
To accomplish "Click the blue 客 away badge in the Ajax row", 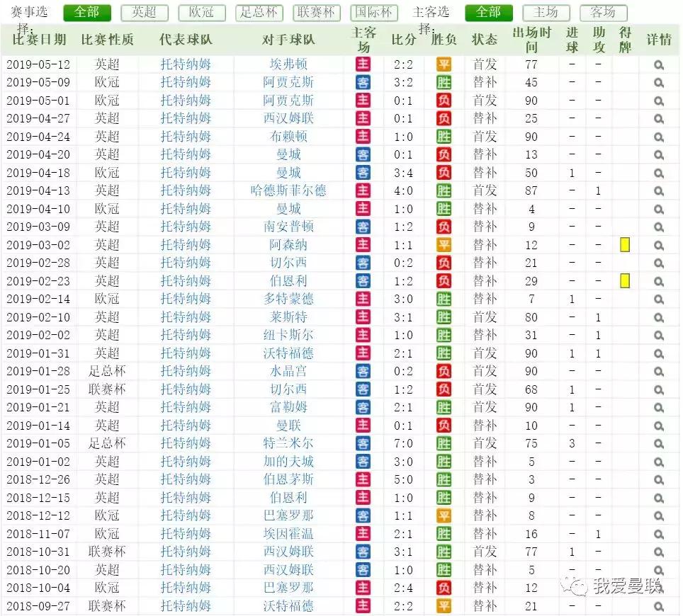I will click(363, 83).
